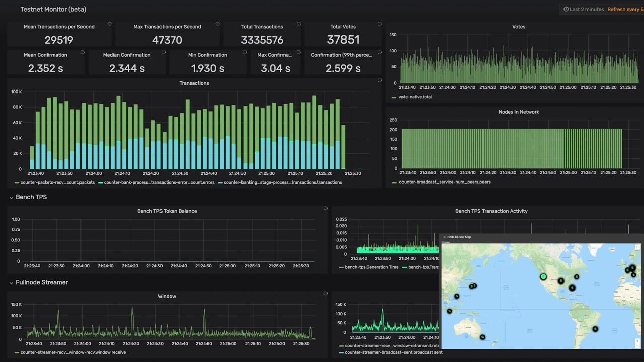Click the loading icon on Transactions panel
644x362 pixels.
380,80
